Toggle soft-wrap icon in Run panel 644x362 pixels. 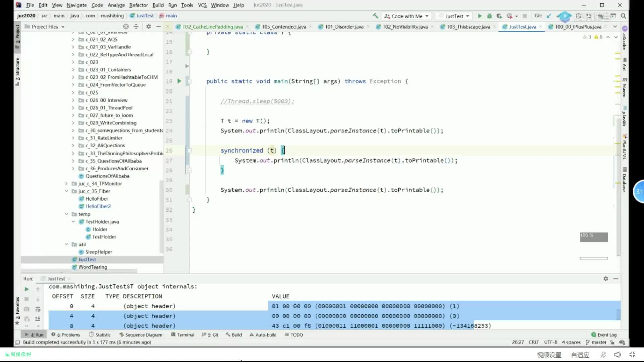point(38,309)
